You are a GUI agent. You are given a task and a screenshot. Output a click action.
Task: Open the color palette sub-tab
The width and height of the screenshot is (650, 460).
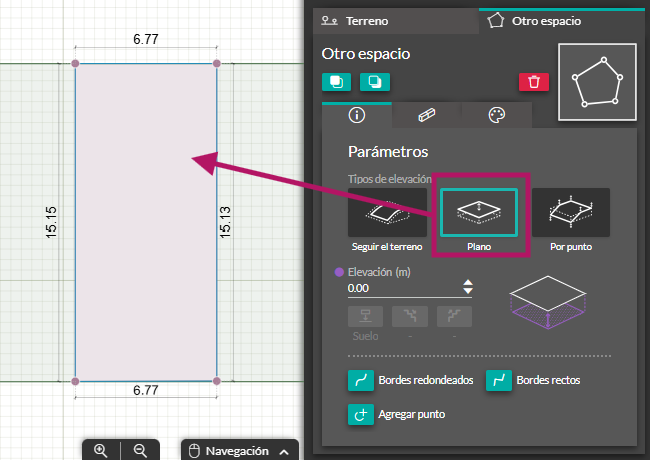[497, 115]
